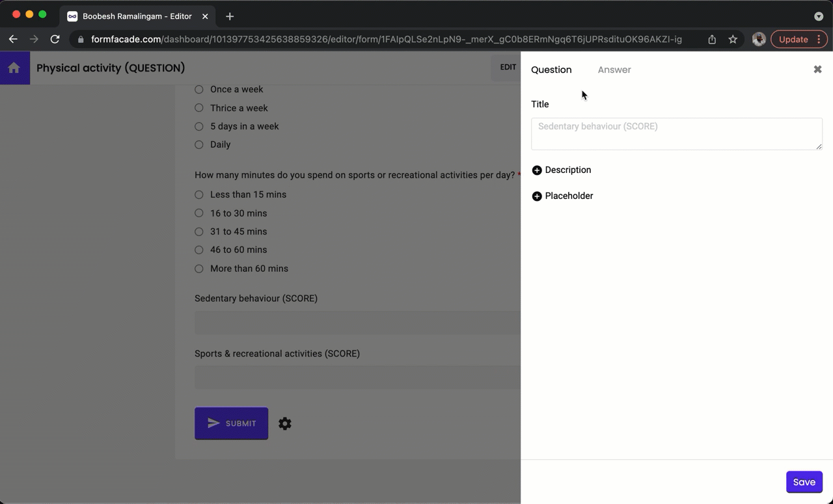Switch to the Answer tab
Image resolution: width=833 pixels, height=504 pixels.
point(614,70)
